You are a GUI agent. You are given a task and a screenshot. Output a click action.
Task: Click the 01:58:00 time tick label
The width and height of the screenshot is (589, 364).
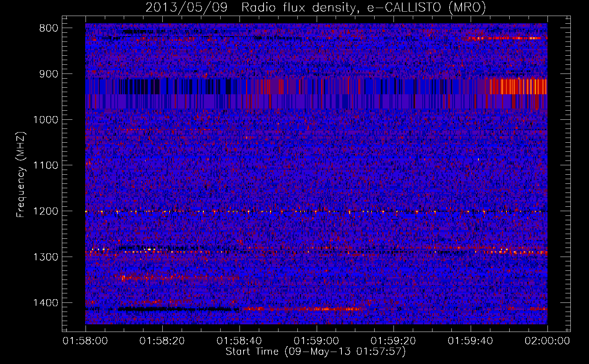coord(85,341)
